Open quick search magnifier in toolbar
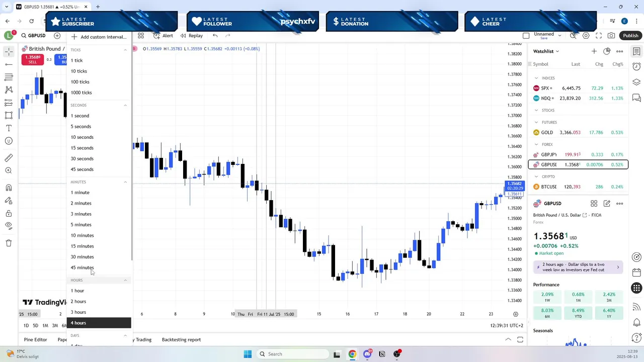The height and width of the screenshot is (362, 644). [573, 36]
